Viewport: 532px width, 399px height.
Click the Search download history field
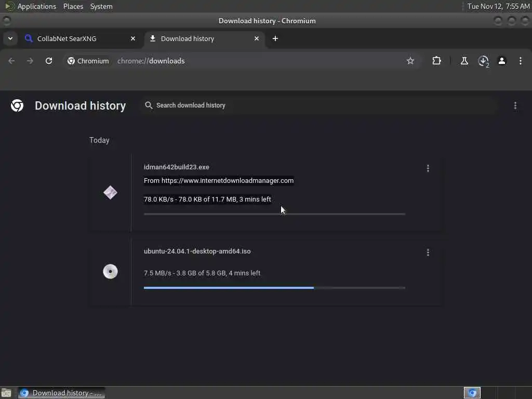(x=319, y=105)
